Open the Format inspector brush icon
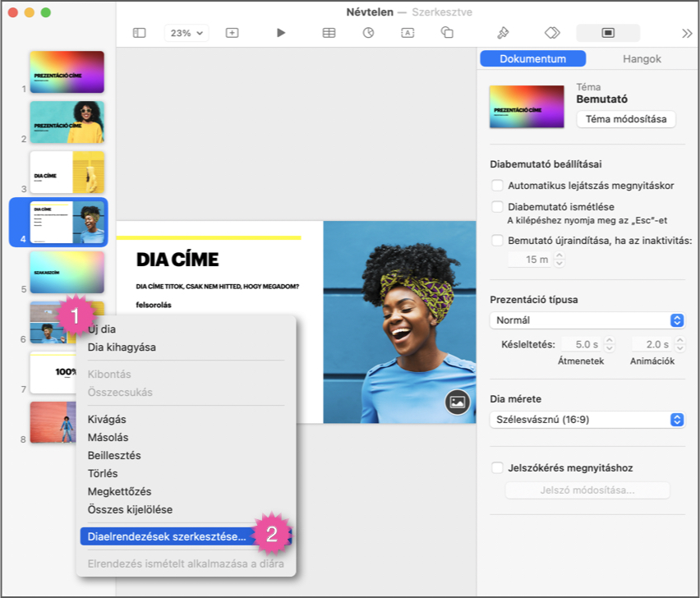The width and height of the screenshot is (700, 598). [x=503, y=33]
